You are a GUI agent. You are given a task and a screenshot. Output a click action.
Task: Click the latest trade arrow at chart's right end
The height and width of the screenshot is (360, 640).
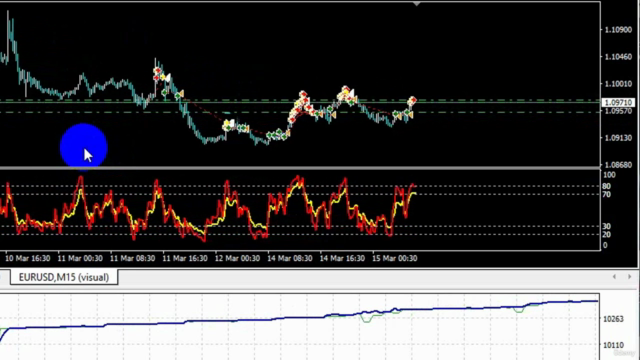click(x=413, y=100)
